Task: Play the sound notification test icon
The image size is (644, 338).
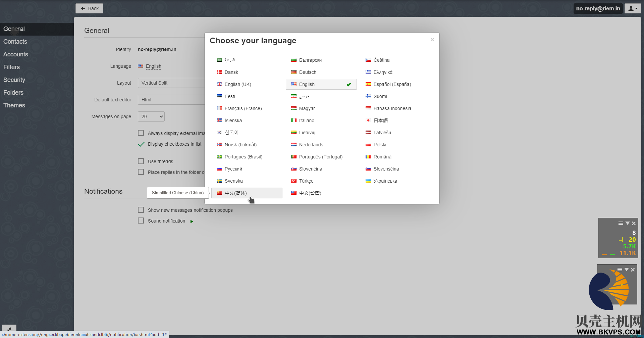Action: (x=192, y=222)
